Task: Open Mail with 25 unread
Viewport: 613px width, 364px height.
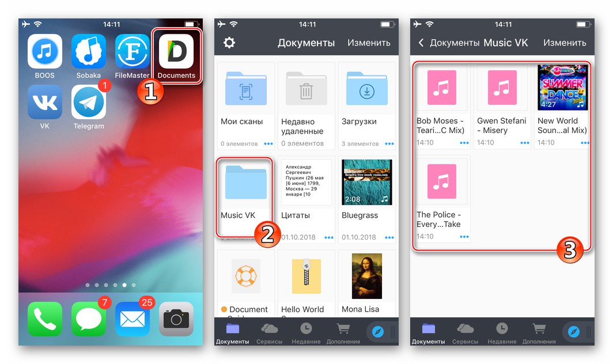Action: coord(132,318)
